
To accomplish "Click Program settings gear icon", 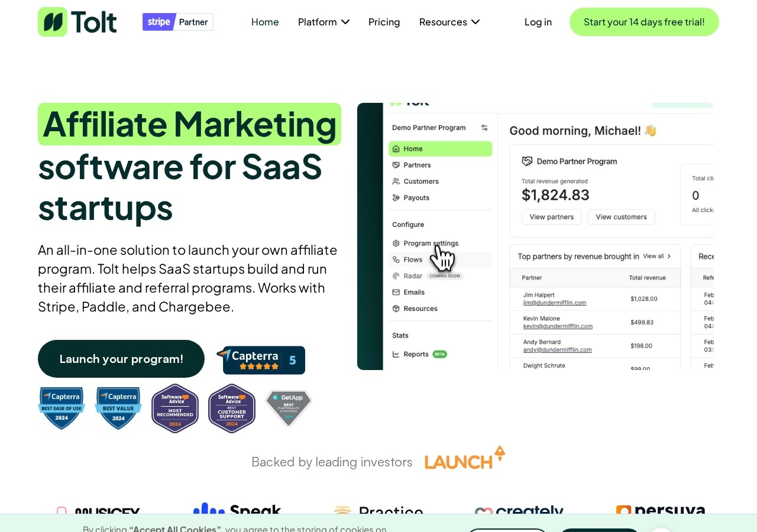I will click(396, 243).
